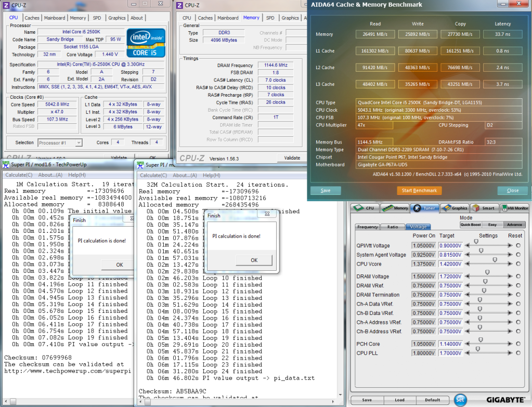This screenshot has width=532, height=407.
Task: Click Start Benchmark in AIDA64
Action: pos(419,191)
